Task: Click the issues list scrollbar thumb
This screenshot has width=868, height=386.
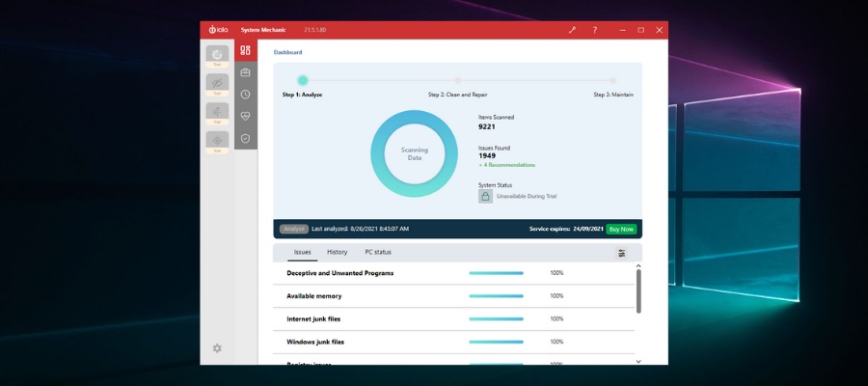Action: tap(638, 291)
